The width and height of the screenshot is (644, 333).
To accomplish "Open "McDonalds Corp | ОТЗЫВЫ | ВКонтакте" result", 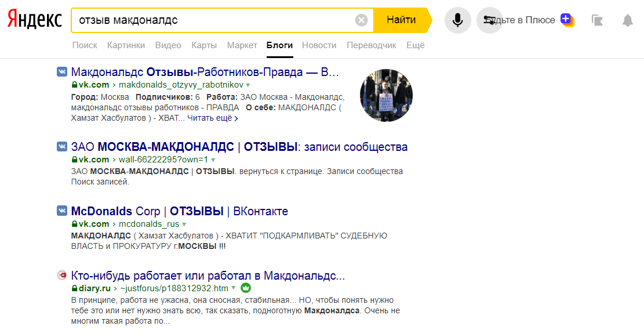I will click(180, 211).
